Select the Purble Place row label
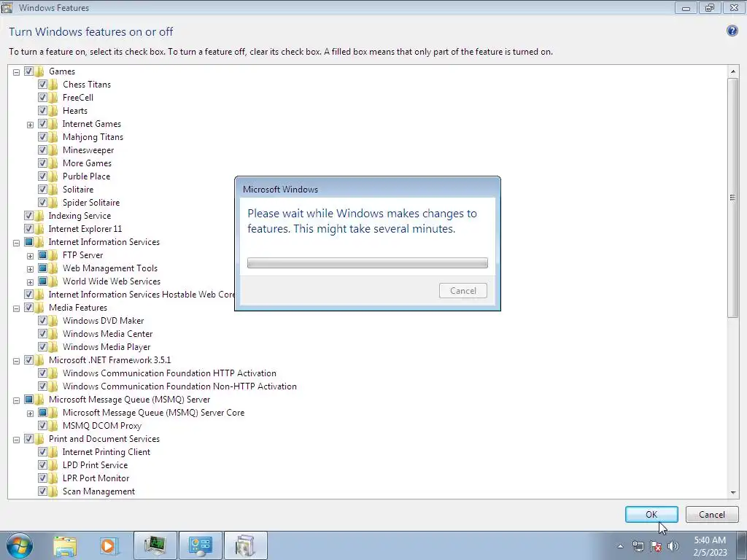This screenshot has height=560, width=747. click(86, 176)
